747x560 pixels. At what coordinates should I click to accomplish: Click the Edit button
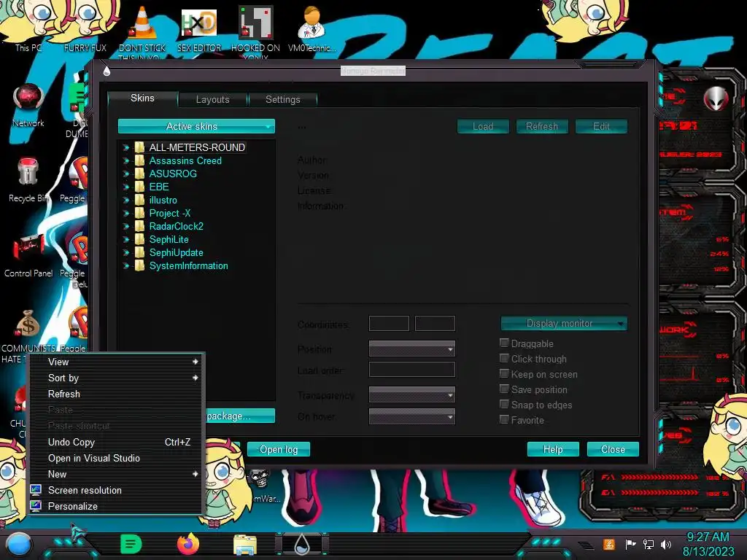[x=601, y=126]
